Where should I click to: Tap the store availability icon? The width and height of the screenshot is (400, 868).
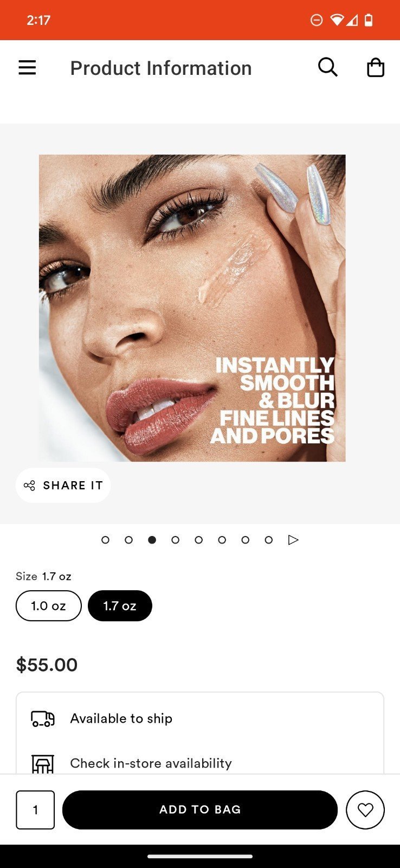[43, 764]
